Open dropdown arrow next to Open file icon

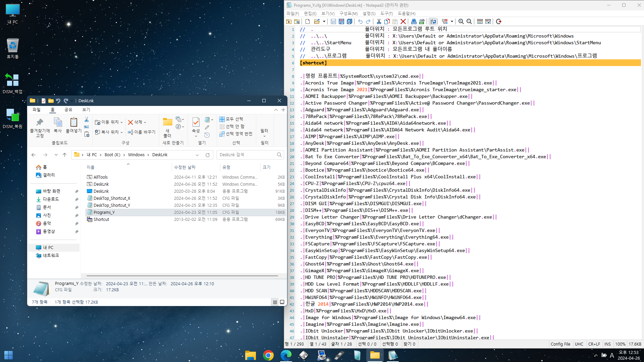(324, 21)
